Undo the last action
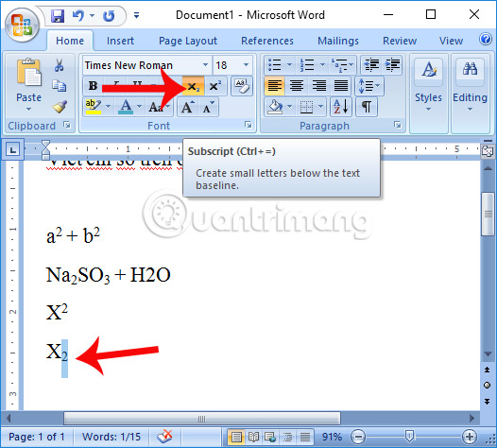 coord(78,15)
